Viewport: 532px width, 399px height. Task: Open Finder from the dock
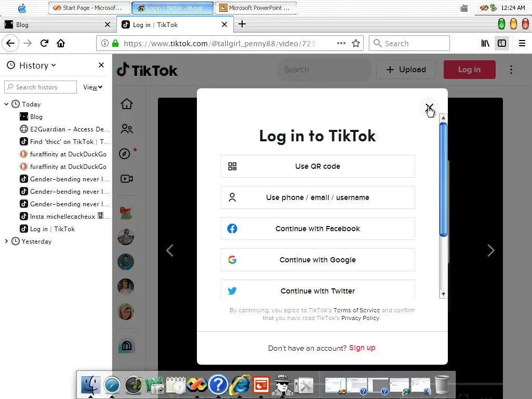coord(90,385)
